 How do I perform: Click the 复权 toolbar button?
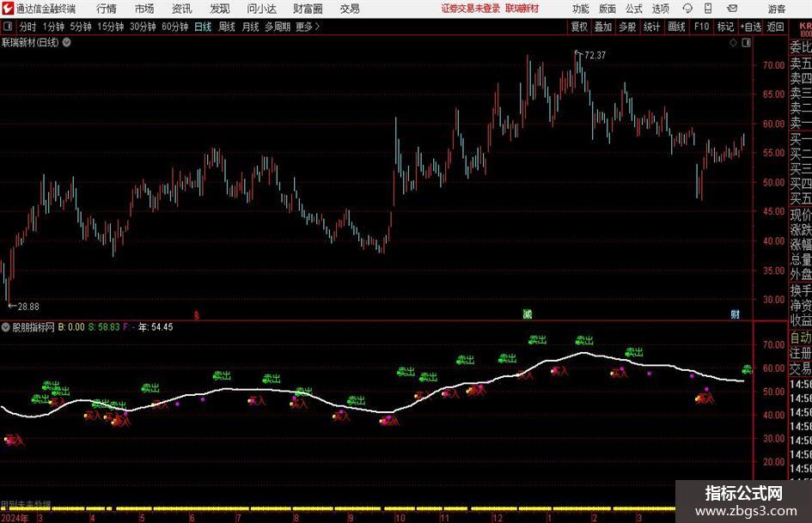(x=579, y=27)
